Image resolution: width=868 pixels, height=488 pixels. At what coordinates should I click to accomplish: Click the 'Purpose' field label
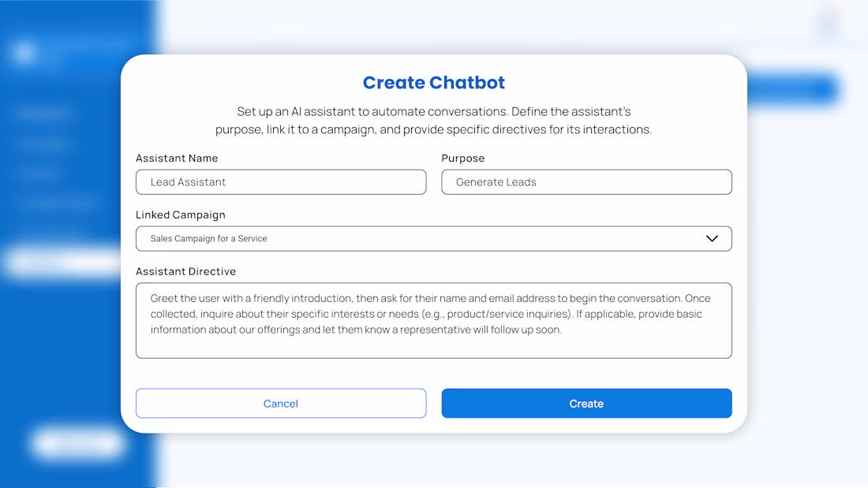[x=462, y=158]
